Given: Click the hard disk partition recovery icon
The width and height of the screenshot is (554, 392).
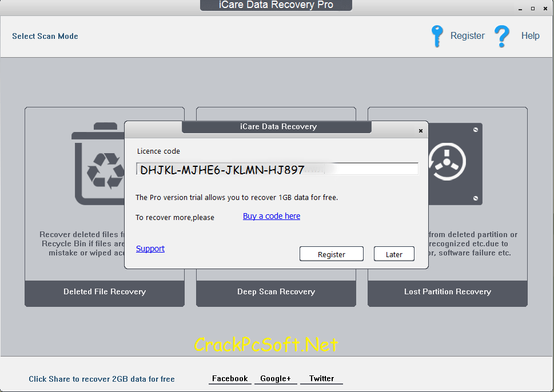Looking at the screenshot, I should pyautogui.click(x=455, y=164).
